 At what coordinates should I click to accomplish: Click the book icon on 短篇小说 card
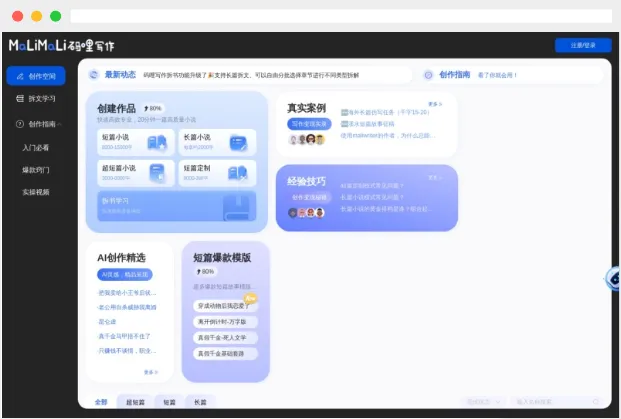click(157, 143)
